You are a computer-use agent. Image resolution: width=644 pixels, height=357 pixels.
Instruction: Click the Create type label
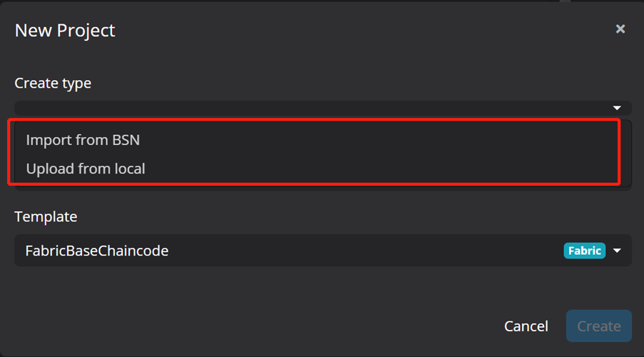pos(53,83)
